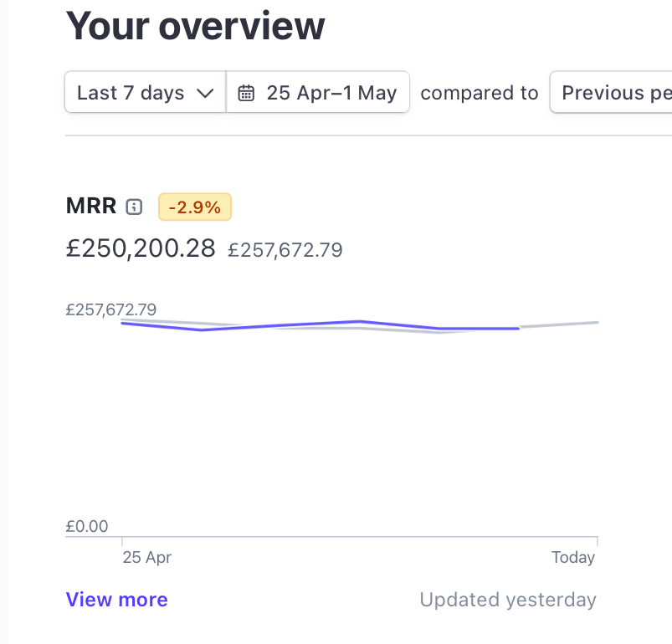Click the compared to label
The height and width of the screenshot is (644, 672).
(x=479, y=93)
